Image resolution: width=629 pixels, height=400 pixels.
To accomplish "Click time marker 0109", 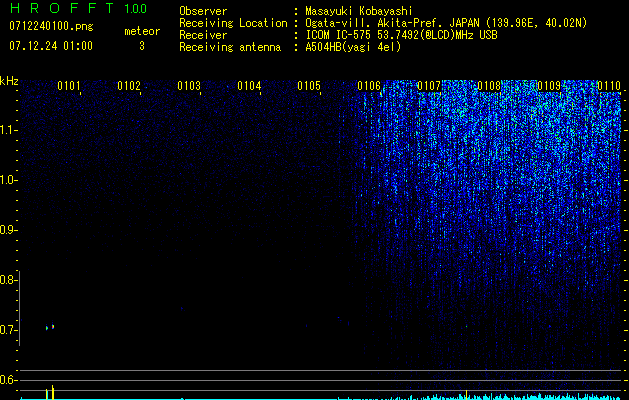I will click(x=549, y=86).
